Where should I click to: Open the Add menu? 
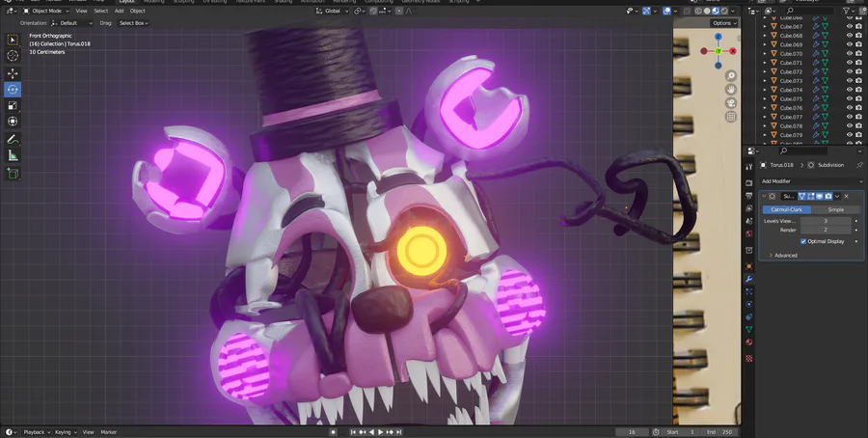pyautogui.click(x=119, y=11)
